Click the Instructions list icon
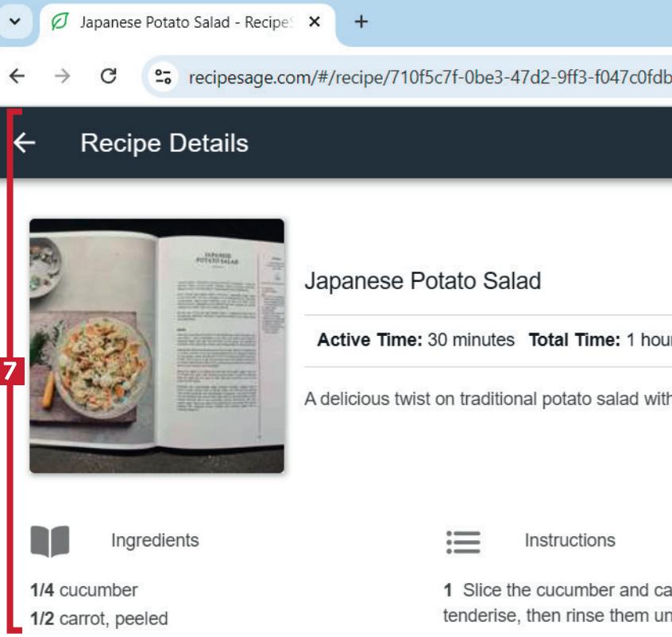The height and width of the screenshot is (637, 672). click(x=463, y=541)
